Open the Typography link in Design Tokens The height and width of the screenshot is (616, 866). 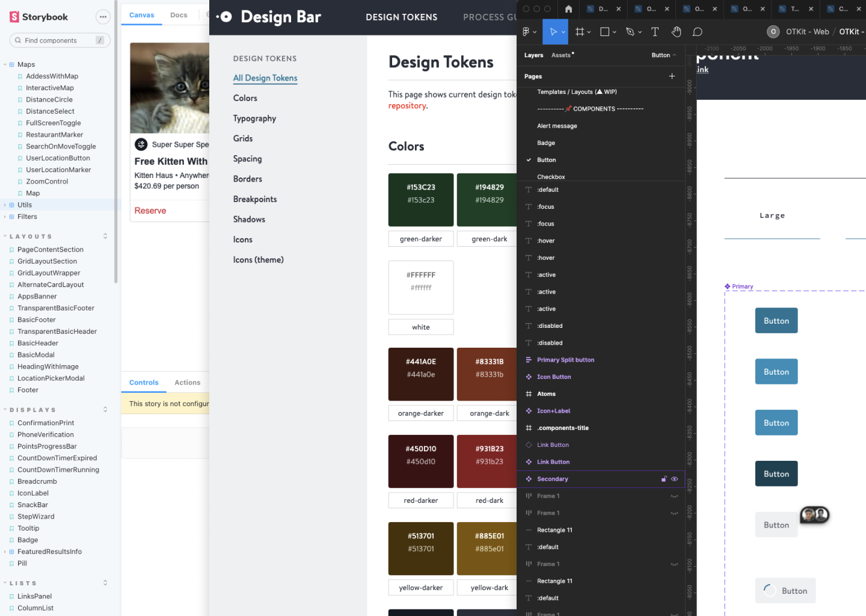click(x=254, y=119)
